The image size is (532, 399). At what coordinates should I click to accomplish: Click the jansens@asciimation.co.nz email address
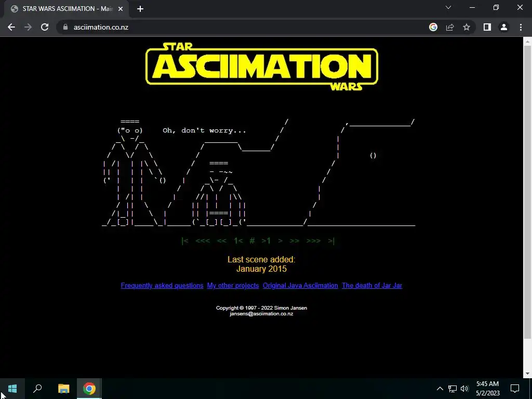tap(261, 314)
